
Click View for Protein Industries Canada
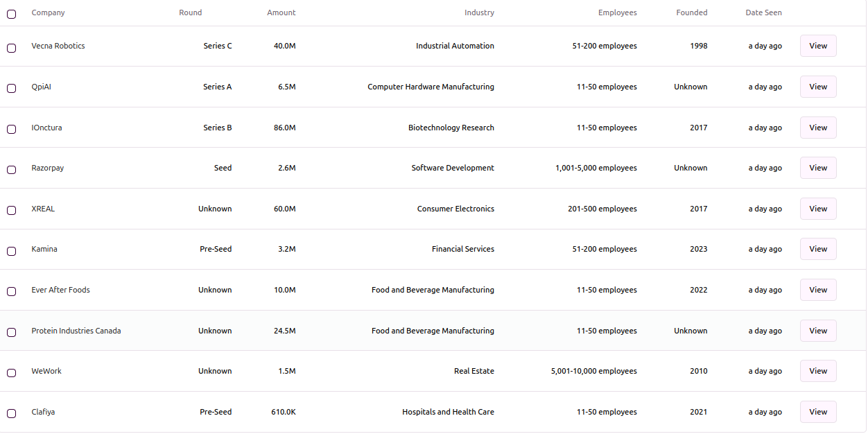tap(818, 331)
